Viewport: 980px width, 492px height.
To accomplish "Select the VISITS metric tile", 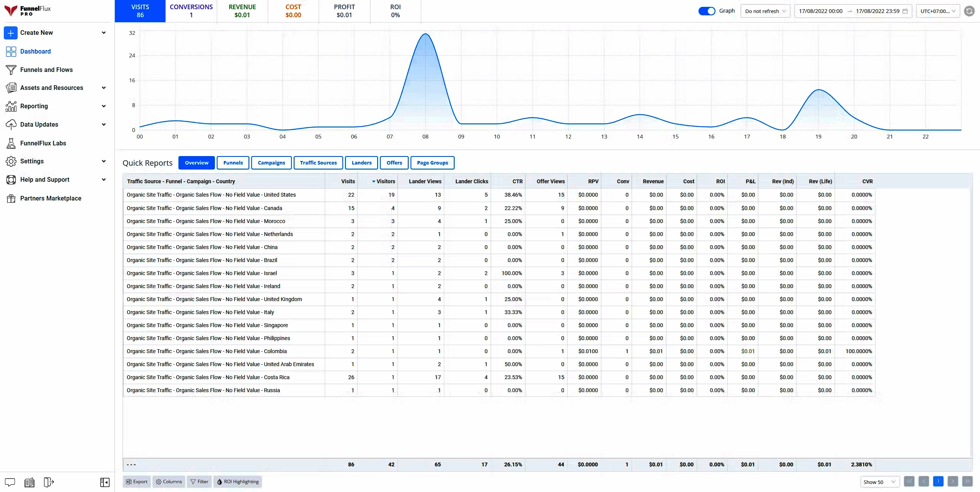I will click(140, 11).
